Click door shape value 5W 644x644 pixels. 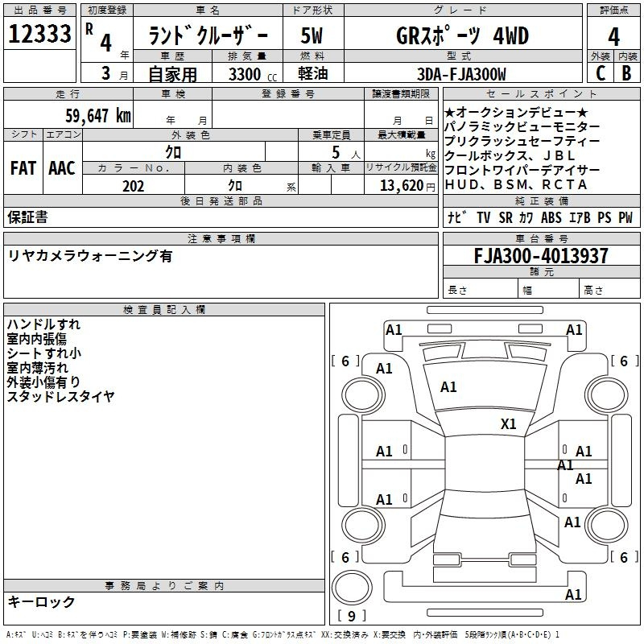[312, 35]
